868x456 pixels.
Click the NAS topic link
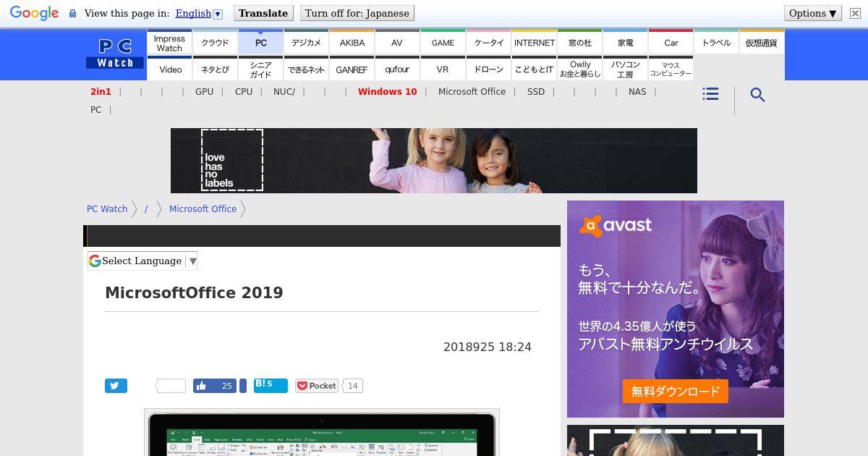[x=637, y=92]
